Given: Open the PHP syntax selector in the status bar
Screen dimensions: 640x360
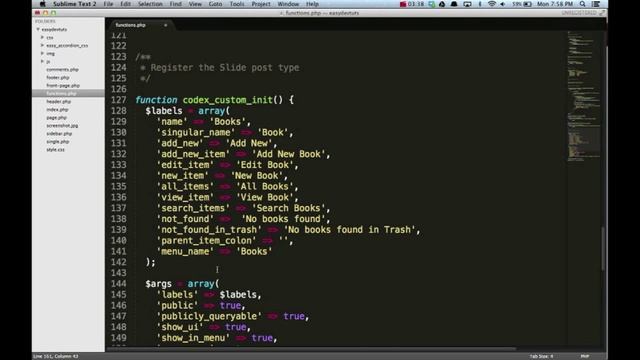Looking at the screenshot, I should (585, 356).
